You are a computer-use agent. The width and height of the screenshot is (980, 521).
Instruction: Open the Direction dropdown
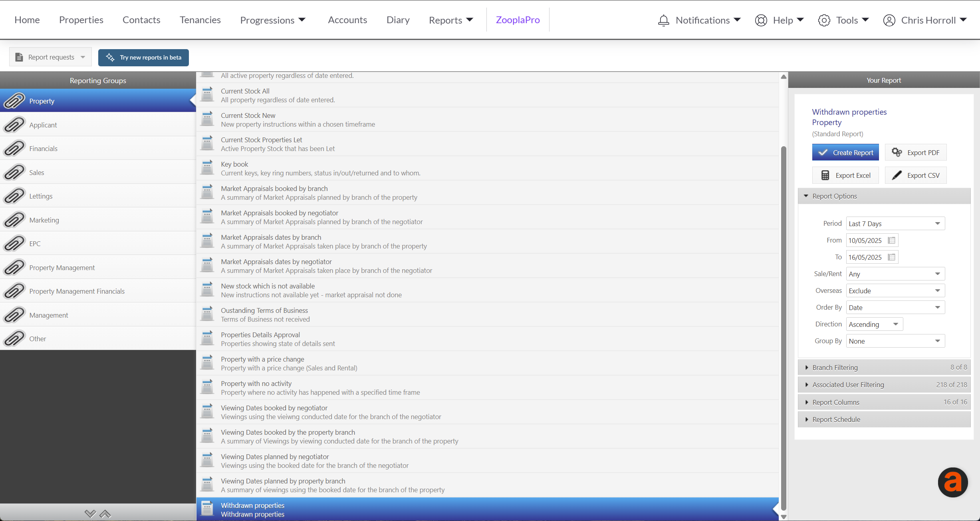click(874, 324)
